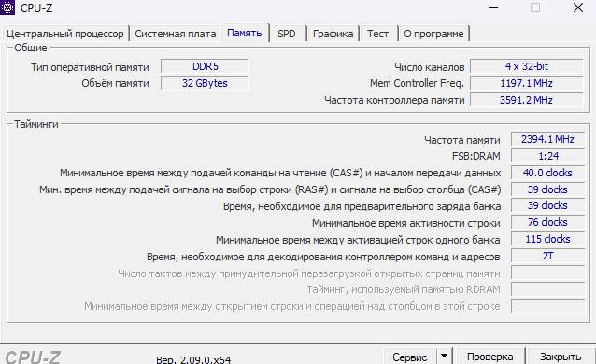596x364 pixels.
Task: Select the Память tab
Action: pos(245,33)
